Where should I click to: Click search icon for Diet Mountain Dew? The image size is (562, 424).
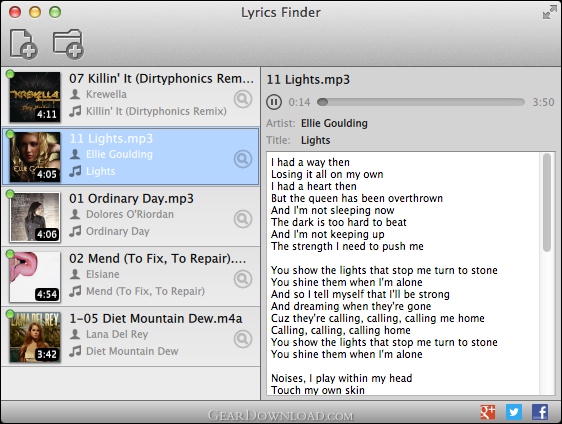tap(243, 339)
